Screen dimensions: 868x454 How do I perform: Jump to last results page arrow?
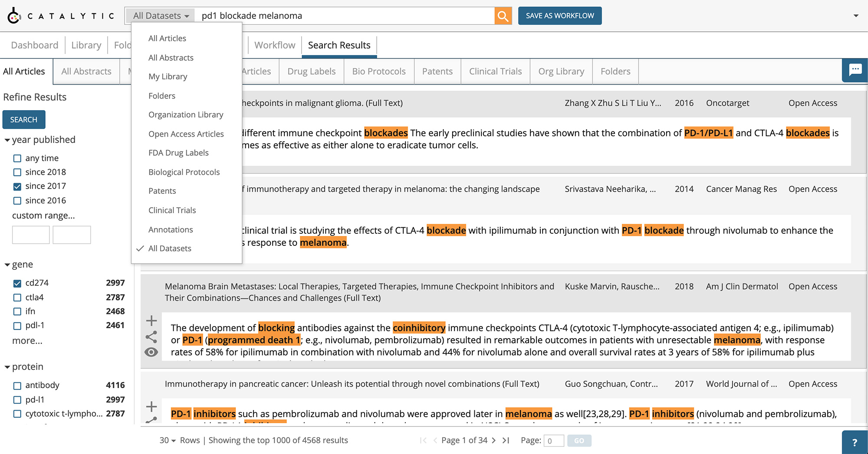tap(506, 441)
